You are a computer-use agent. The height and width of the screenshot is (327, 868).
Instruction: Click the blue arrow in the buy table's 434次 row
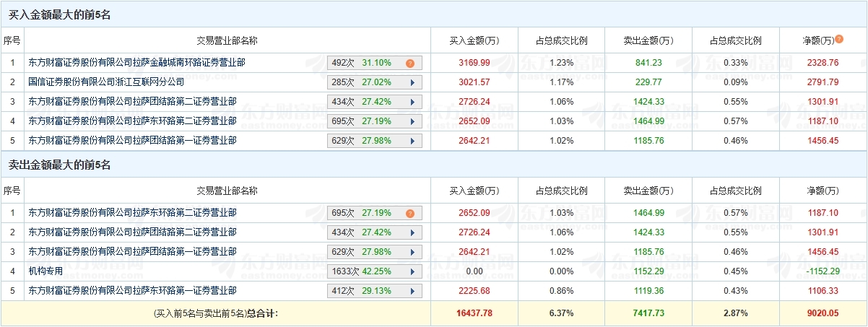point(412,103)
